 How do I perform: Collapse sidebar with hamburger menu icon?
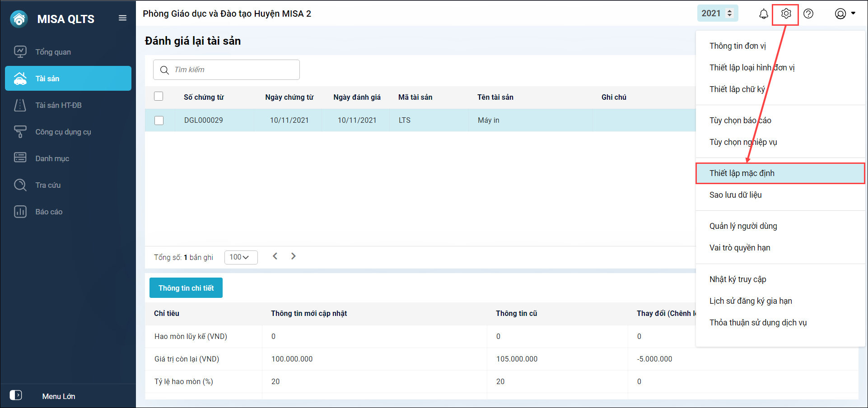coord(122,18)
